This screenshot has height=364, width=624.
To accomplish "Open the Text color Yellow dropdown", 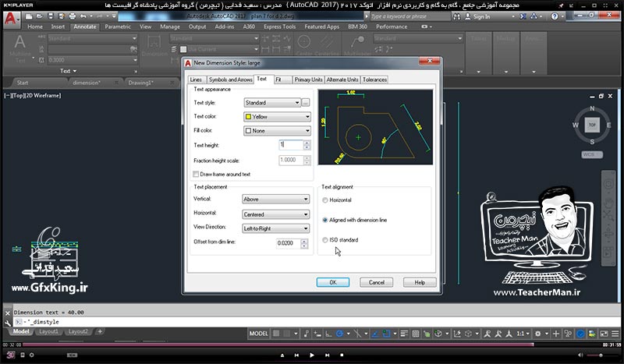I will (x=277, y=117).
